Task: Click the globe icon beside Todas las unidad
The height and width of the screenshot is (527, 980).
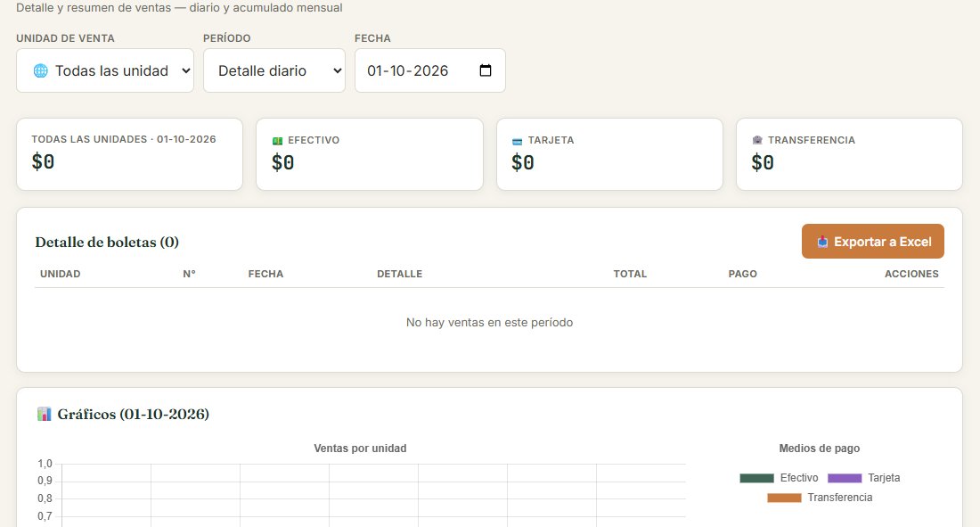Action: click(41, 70)
